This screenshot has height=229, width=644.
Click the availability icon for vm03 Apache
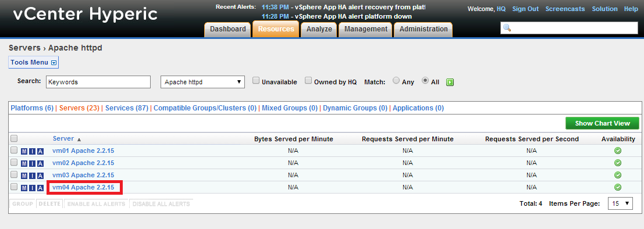pyautogui.click(x=618, y=176)
